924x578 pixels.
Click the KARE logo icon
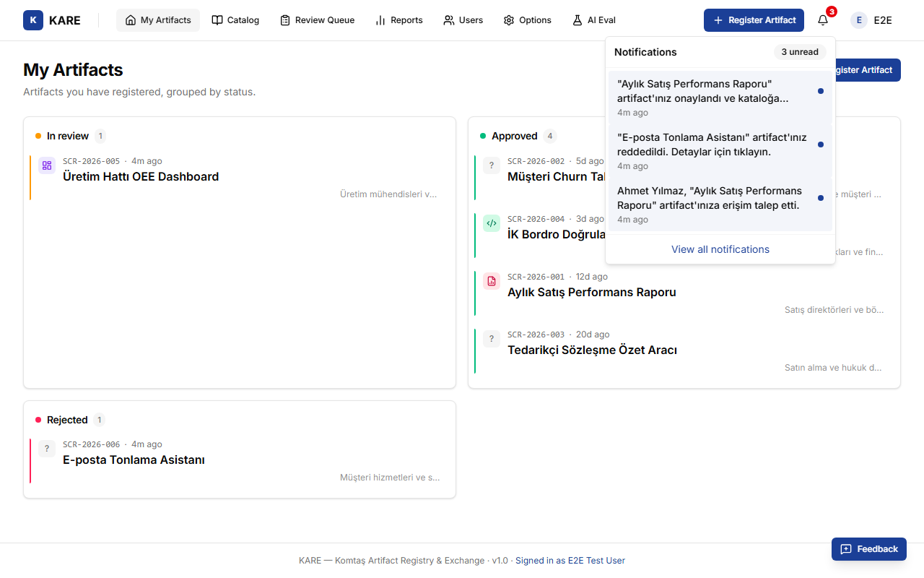pos(33,20)
